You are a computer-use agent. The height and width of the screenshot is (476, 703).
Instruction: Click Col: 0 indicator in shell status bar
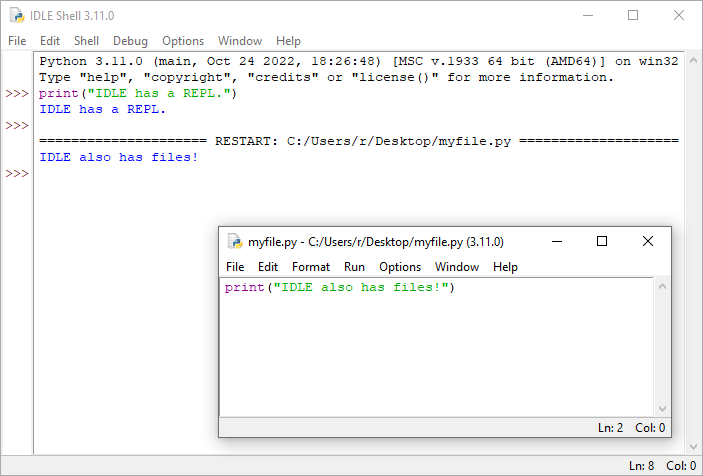[x=681, y=466]
